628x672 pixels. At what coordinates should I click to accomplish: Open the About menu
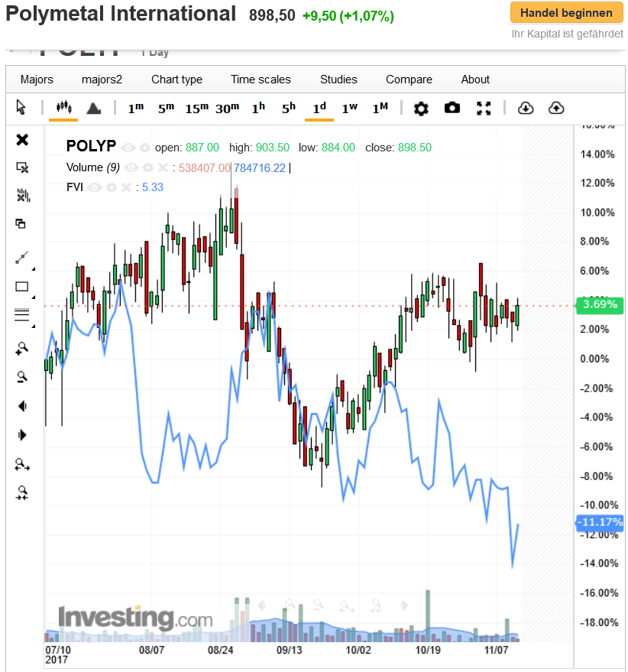coord(475,80)
